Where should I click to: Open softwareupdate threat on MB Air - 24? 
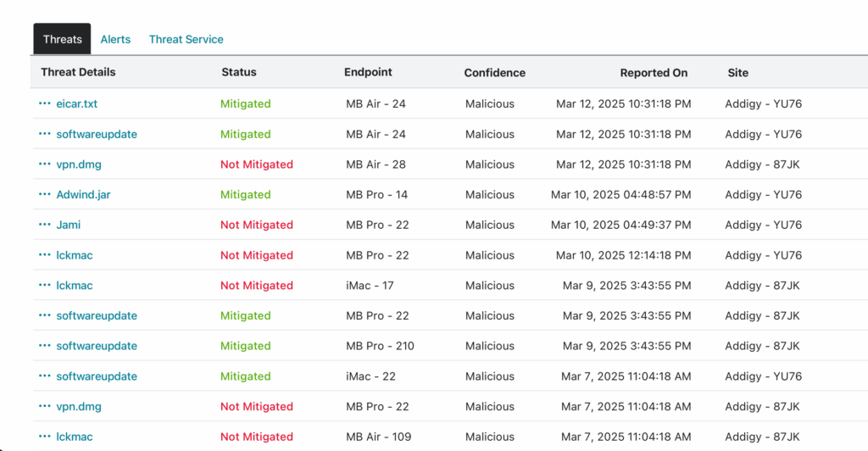point(97,134)
